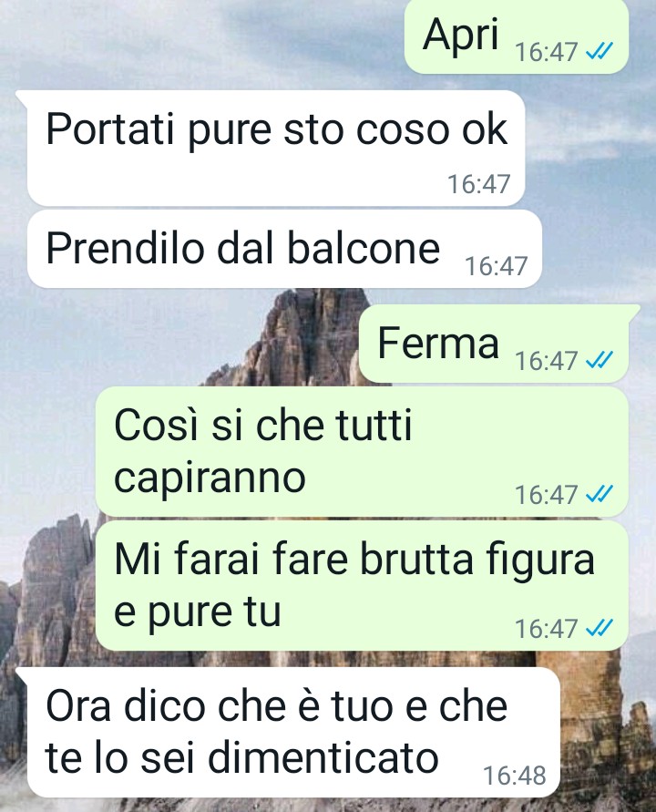The width and height of the screenshot is (656, 812).
Task: Tap the blue read ticks on 'Apri'
Action: point(599,51)
